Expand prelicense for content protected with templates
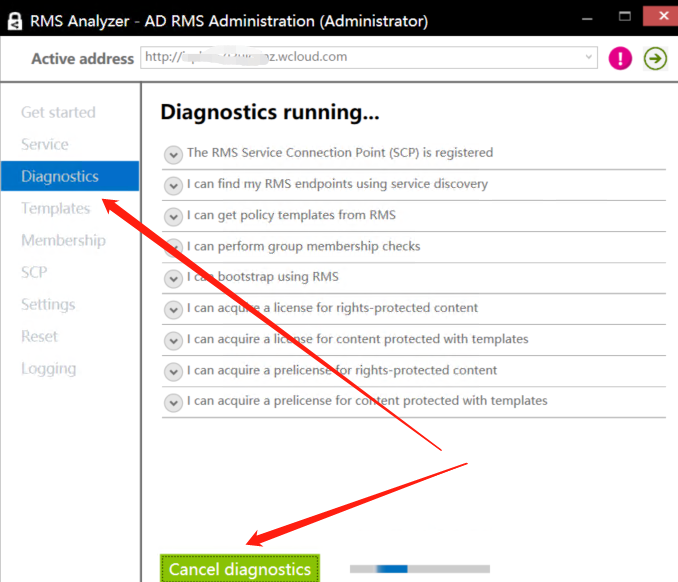678x582 pixels. [x=173, y=403]
